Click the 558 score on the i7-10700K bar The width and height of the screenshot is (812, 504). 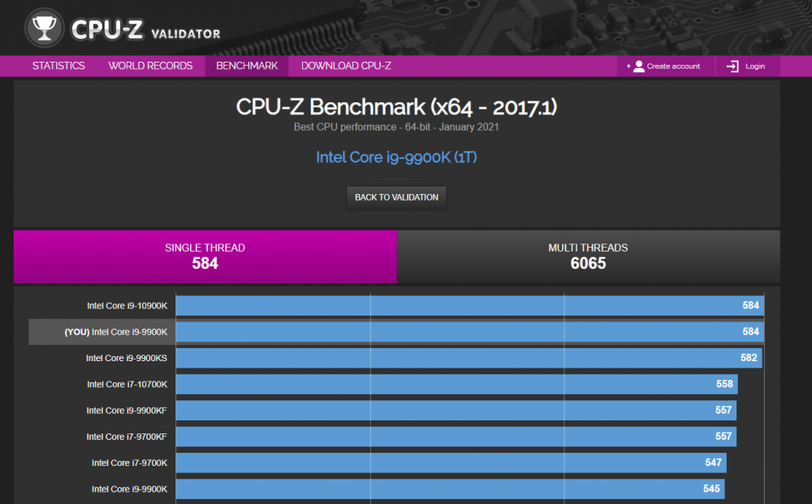click(x=724, y=384)
